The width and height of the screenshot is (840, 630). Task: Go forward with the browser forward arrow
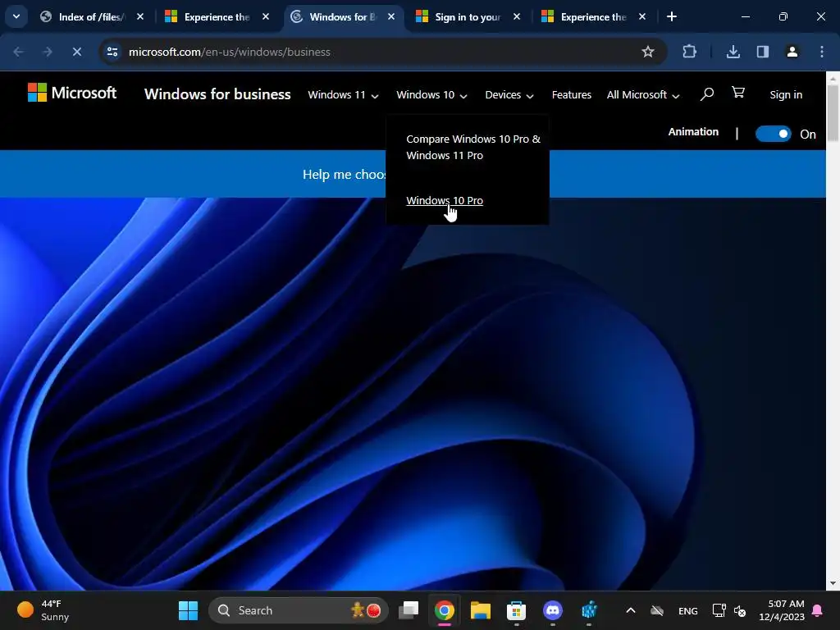(x=47, y=52)
